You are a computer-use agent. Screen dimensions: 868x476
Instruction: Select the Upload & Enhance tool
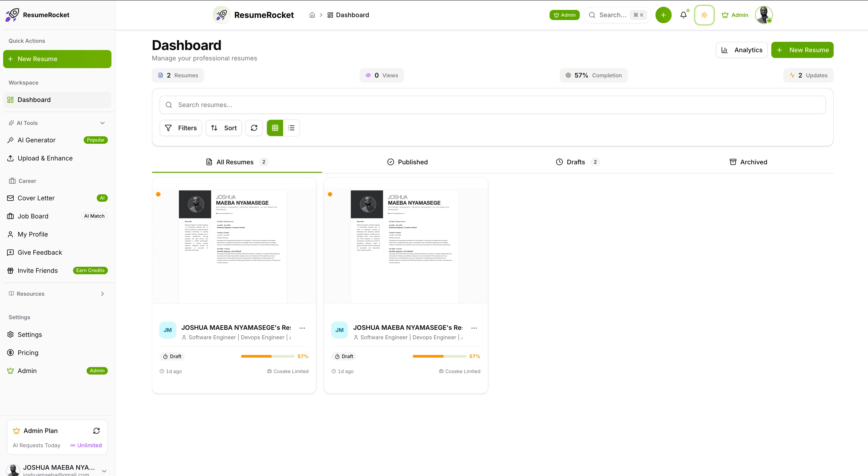[45, 158]
